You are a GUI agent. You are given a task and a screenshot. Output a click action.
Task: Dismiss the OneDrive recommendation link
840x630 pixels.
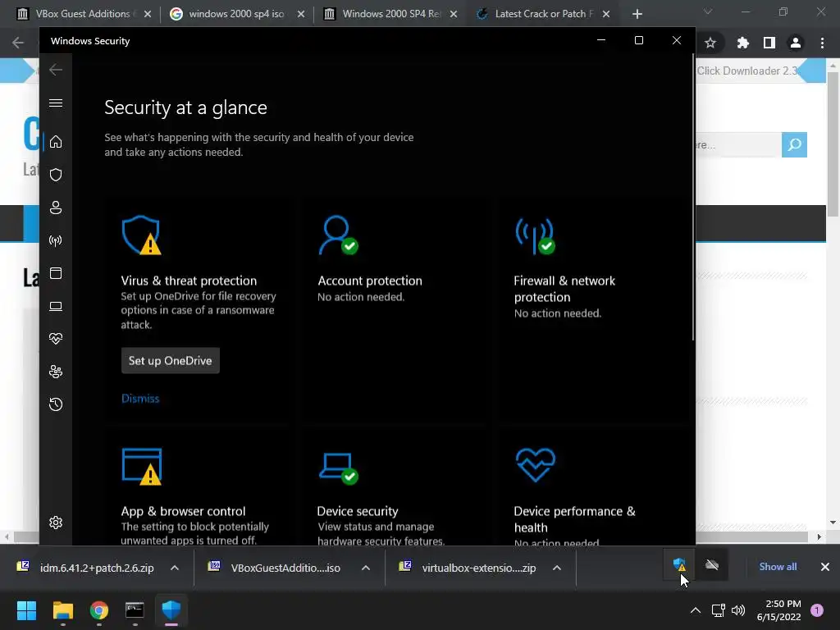[x=140, y=399]
